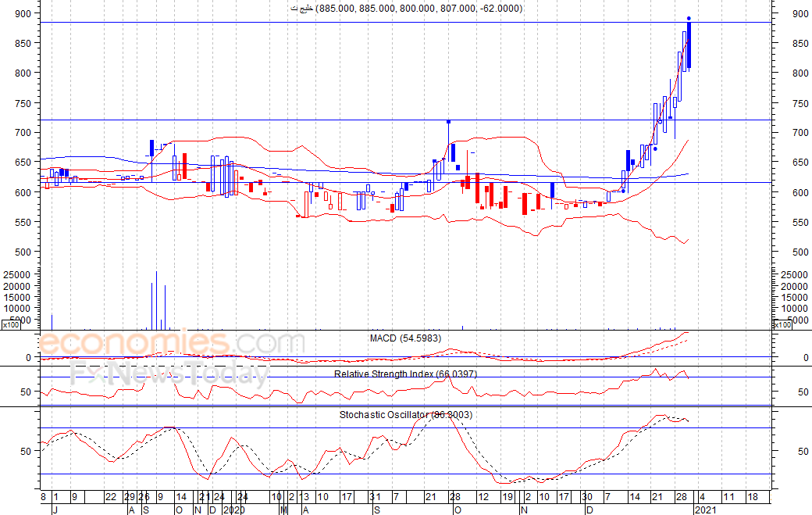Screen dimensions: 812x515
Task: Click 25000 on the right volume axis
Action: (x=792, y=275)
